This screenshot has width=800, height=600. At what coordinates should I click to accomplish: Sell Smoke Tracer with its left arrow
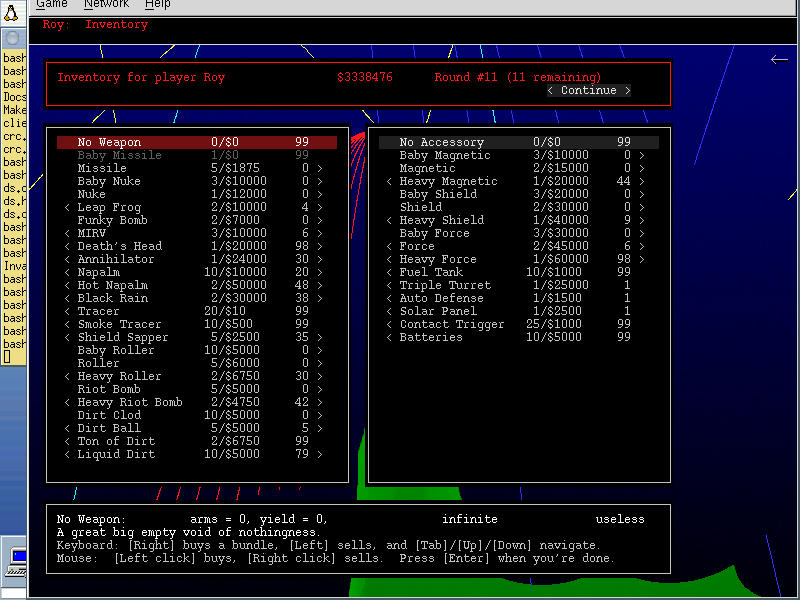click(x=67, y=324)
